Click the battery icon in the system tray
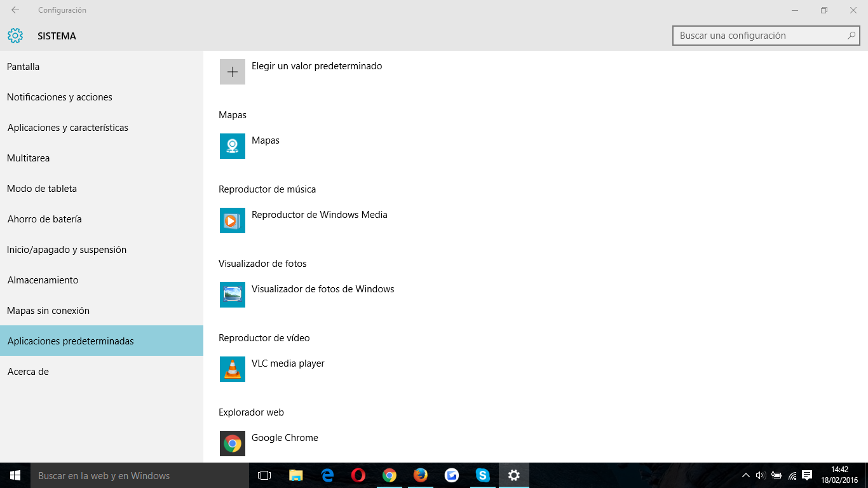The width and height of the screenshot is (868, 488). coord(776,475)
